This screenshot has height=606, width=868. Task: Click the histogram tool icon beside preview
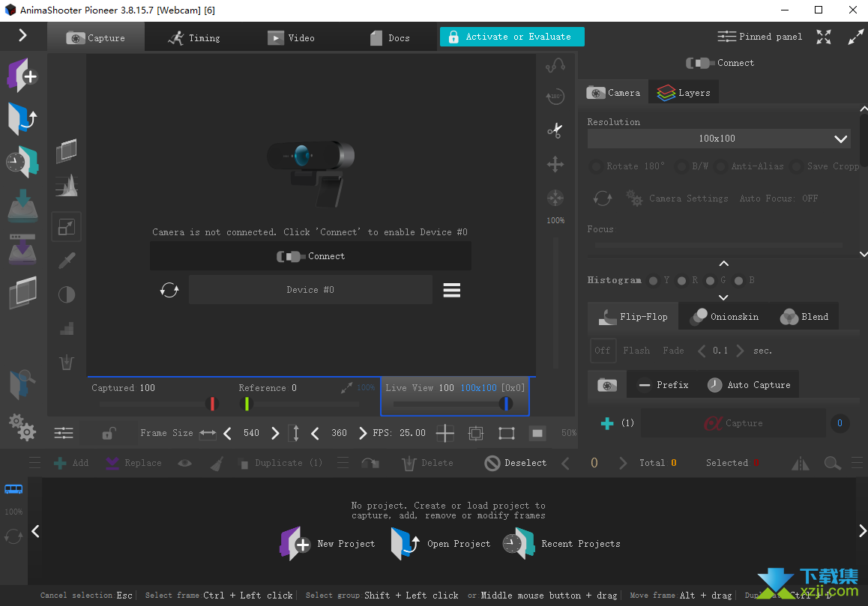pyautogui.click(x=67, y=186)
